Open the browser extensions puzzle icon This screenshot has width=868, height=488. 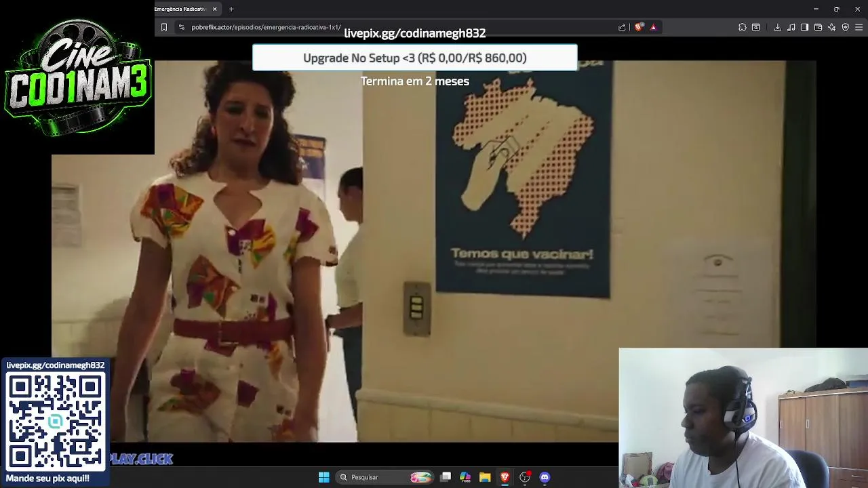(x=743, y=27)
